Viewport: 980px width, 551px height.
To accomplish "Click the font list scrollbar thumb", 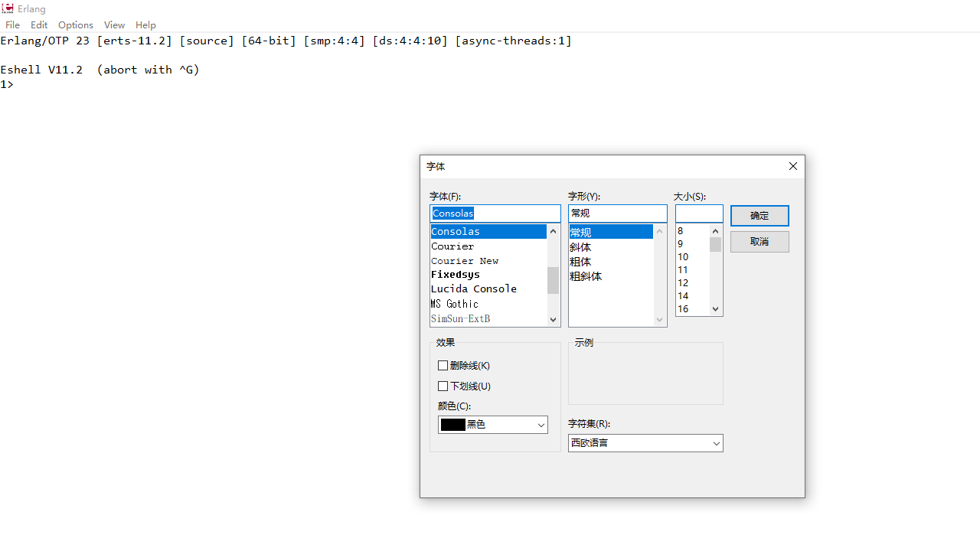I will point(554,280).
